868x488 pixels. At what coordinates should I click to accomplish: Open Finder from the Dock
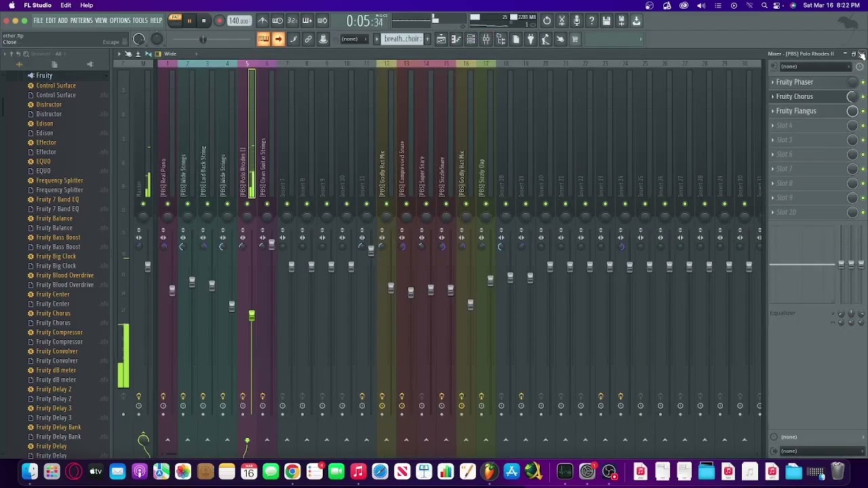pyautogui.click(x=30, y=472)
